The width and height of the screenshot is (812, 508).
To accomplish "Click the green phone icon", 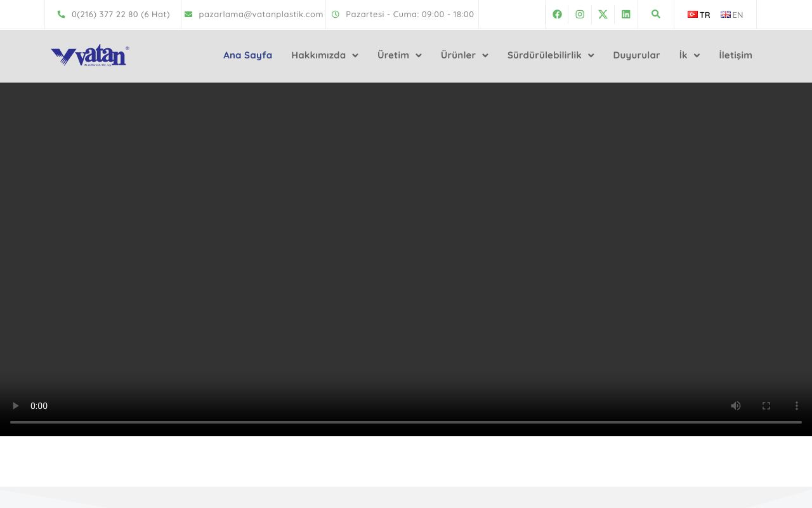I will [x=61, y=14].
